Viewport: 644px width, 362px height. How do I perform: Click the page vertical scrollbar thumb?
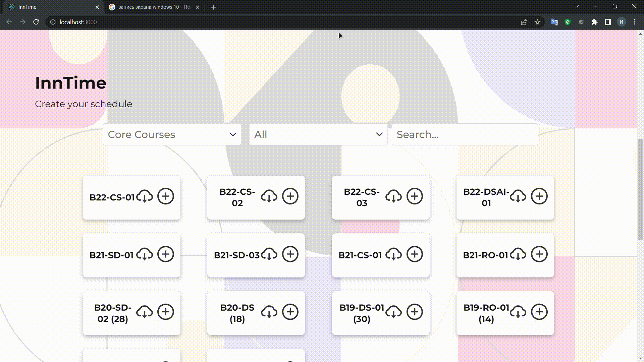pyautogui.click(x=640, y=189)
